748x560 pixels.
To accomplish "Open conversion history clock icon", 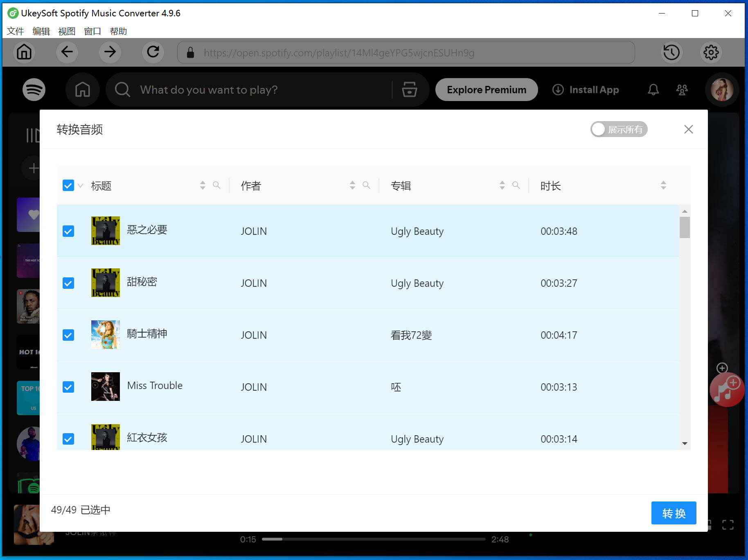I will [671, 52].
